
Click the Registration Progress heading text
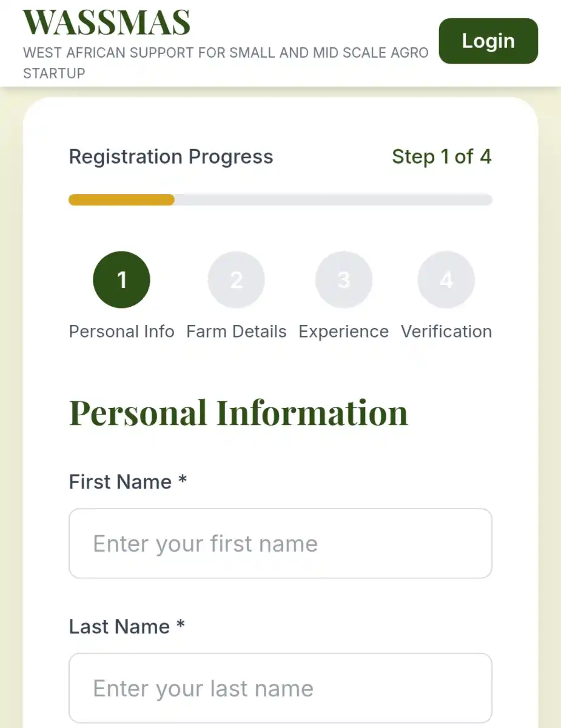pyautogui.click(x=171, y=157)
